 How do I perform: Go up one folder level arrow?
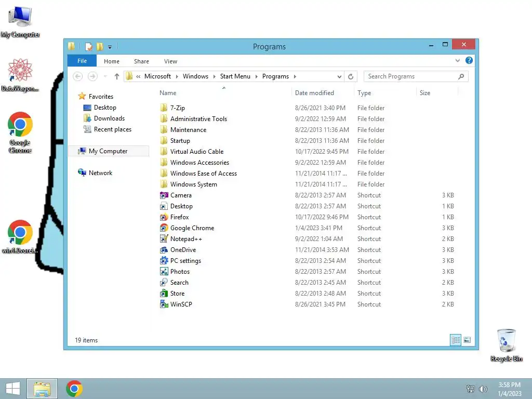pos(117,77)
